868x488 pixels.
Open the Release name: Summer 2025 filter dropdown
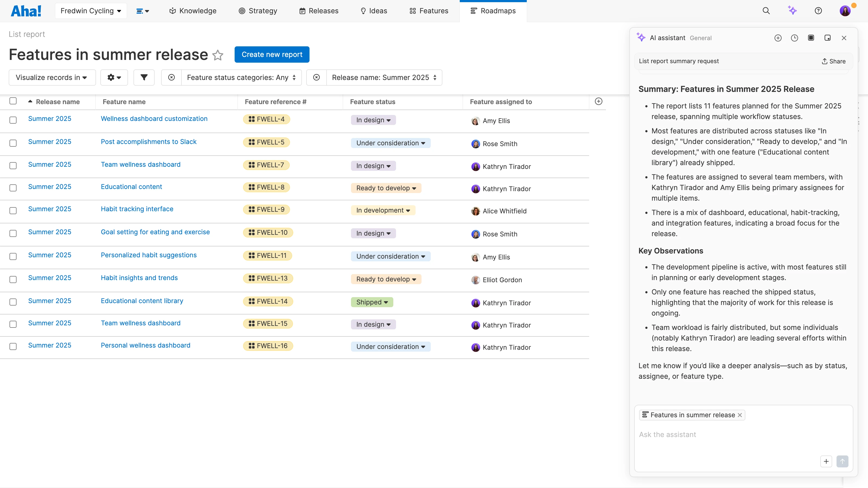pyautogui.click(x=384, y=78)
